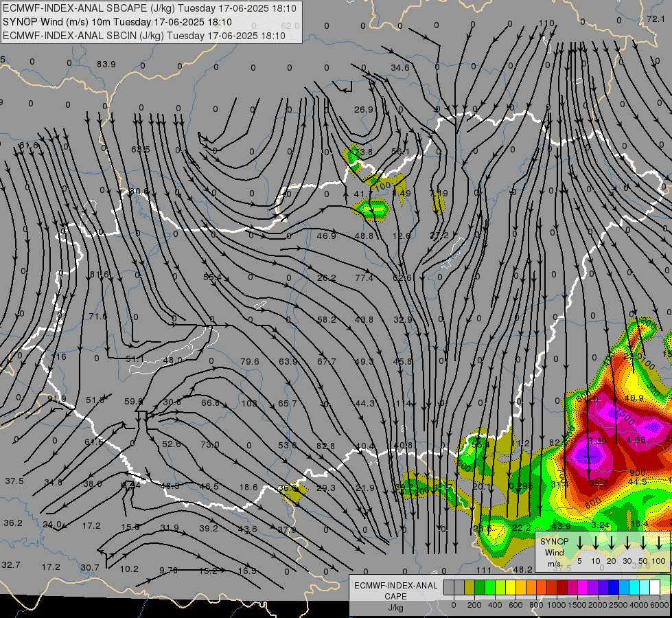The width and height of the screenshot is (672, 618).
Task: Click the map value 0.295
Action: (521, 486)
